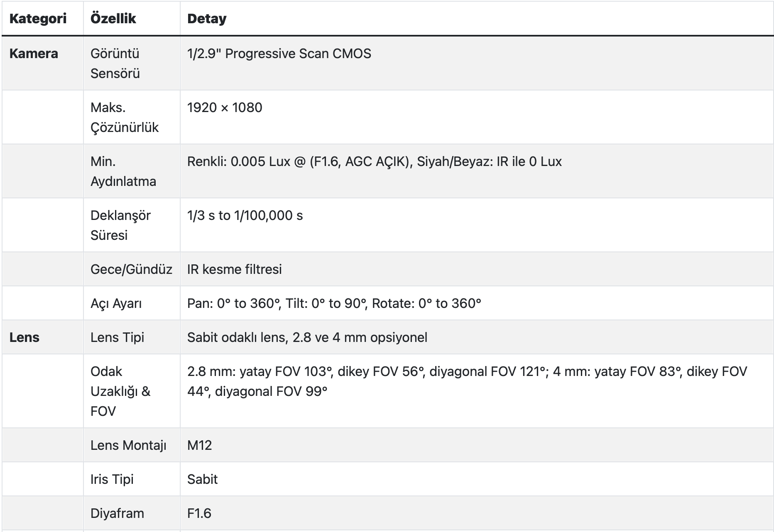Select the Renkli 0.005 Lux detail text
This screenshot has height=532, width=774.
pyautogui.click(x=374, y=161)
